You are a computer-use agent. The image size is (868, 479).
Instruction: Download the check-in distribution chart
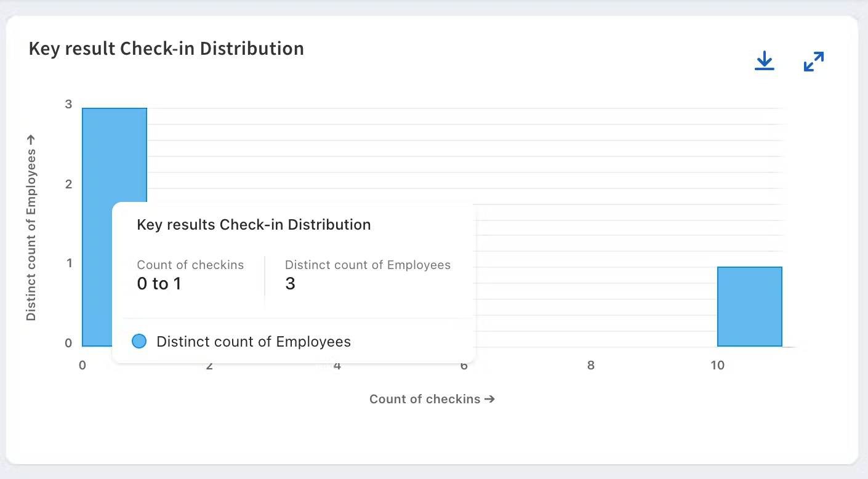[764, 61]
